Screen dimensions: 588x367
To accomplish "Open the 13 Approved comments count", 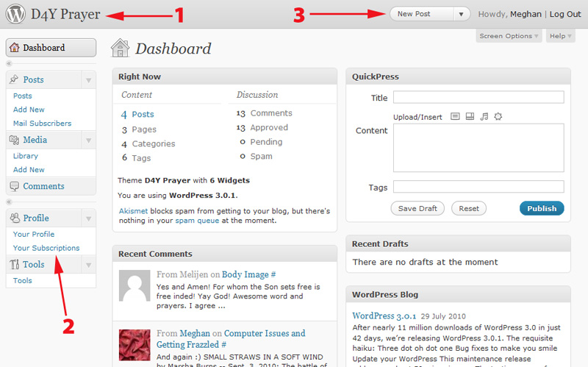I will [262, 127].
